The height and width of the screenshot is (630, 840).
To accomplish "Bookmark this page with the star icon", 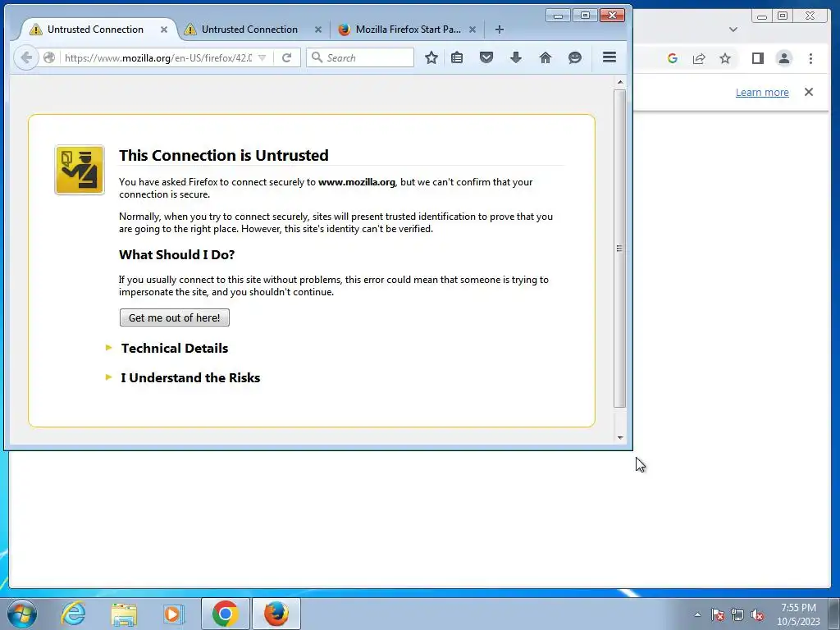I will pos(431,57).
